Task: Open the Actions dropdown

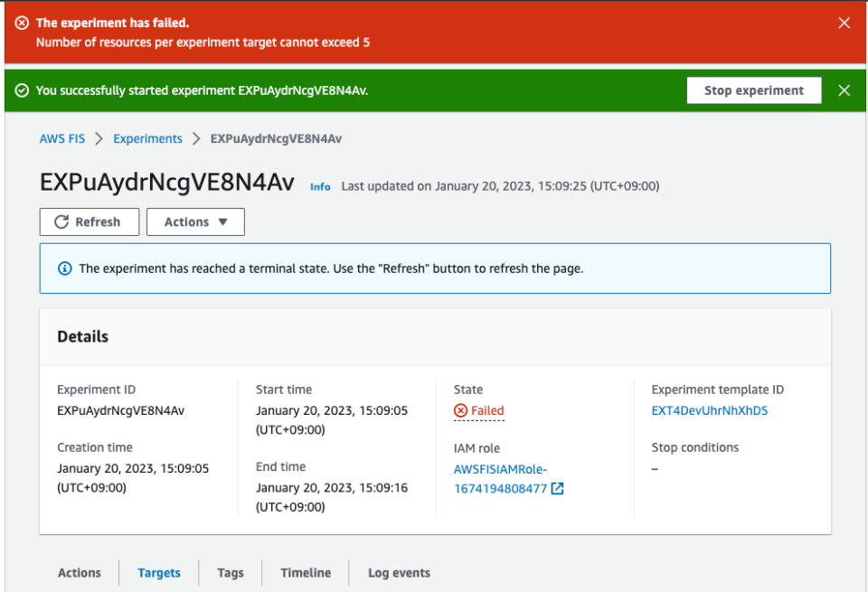Action: [195, 221]
